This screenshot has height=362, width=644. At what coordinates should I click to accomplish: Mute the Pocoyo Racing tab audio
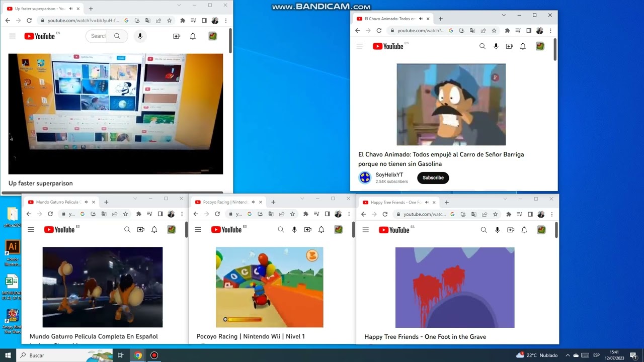tap(254, 202)
